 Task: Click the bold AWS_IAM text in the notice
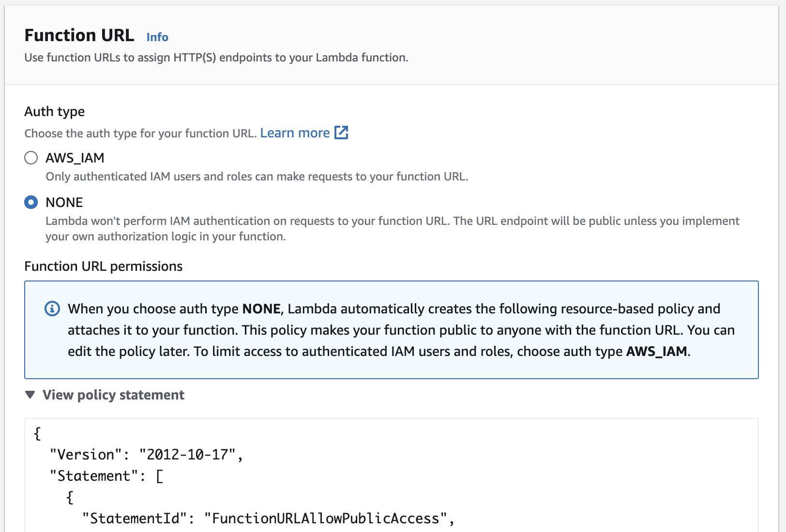(657, 351)
